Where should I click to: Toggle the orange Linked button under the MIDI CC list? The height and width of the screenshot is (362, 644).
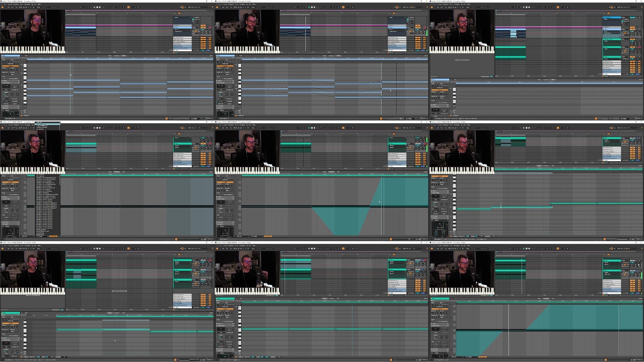pos(53,236)
